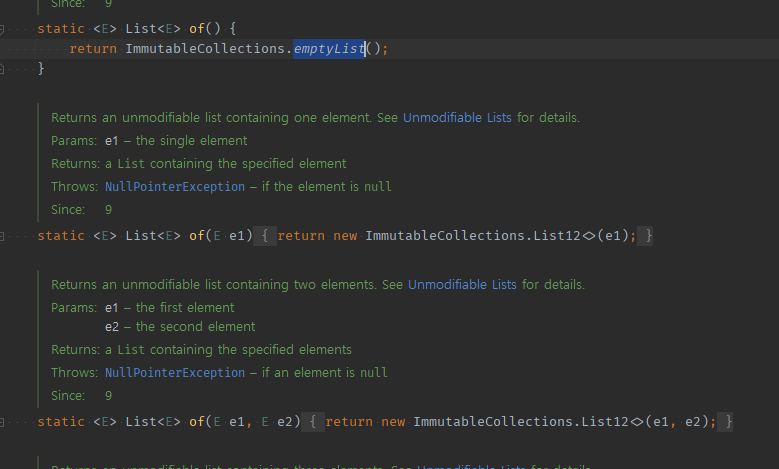Click 'a List containing the specified elements' text
The image size is (779, 469).
(228, 350)
